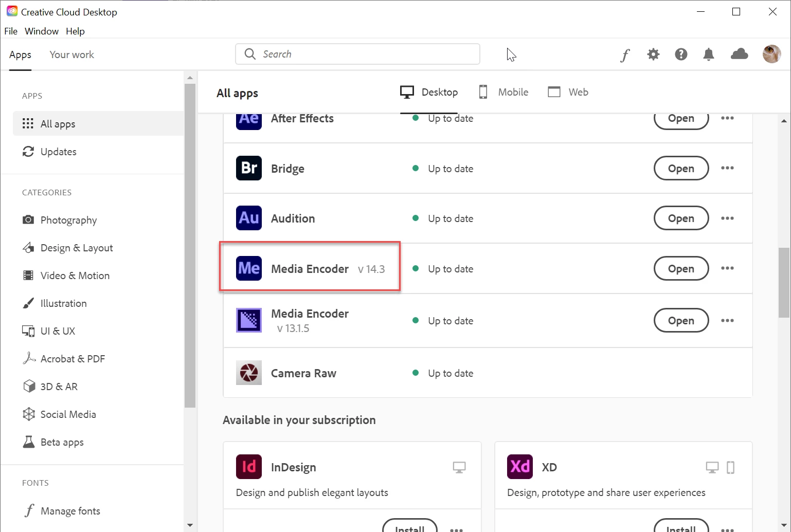Click the Bridge app icon
The width and height of the screenshot is (791, 532).
(x=249, y=168)
